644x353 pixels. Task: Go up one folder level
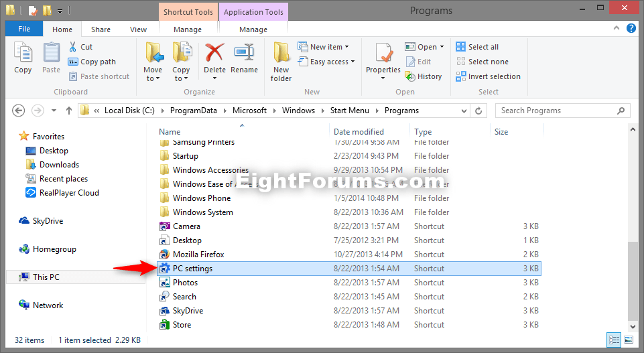point(69,111)
